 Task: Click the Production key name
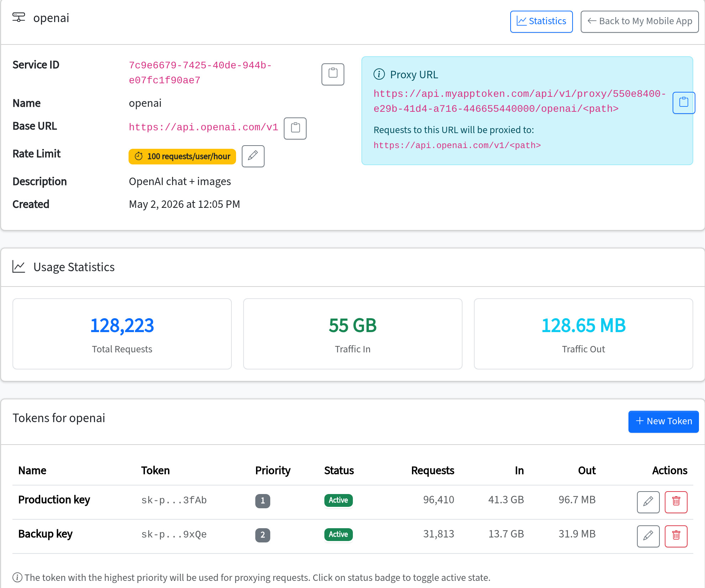[54, 500]
